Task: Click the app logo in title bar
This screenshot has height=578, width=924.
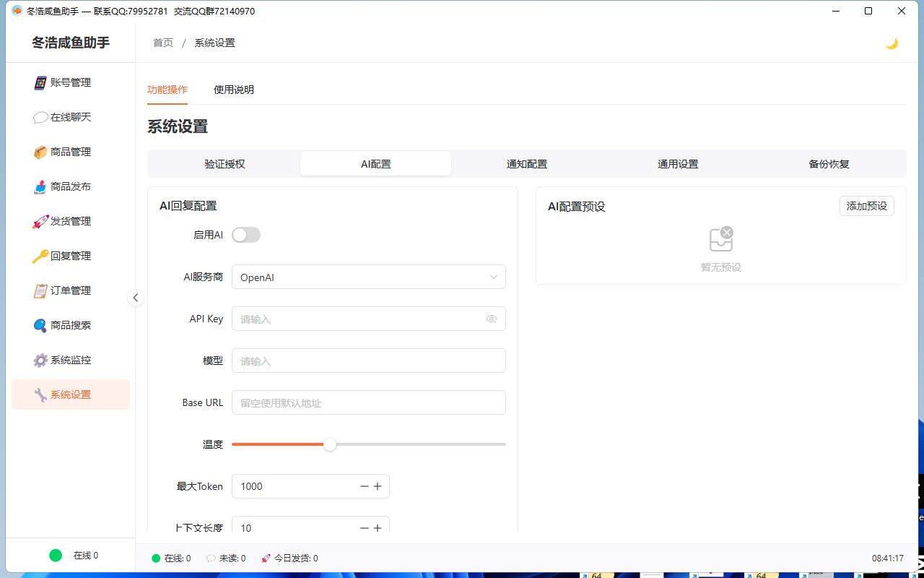Action: 17,11
